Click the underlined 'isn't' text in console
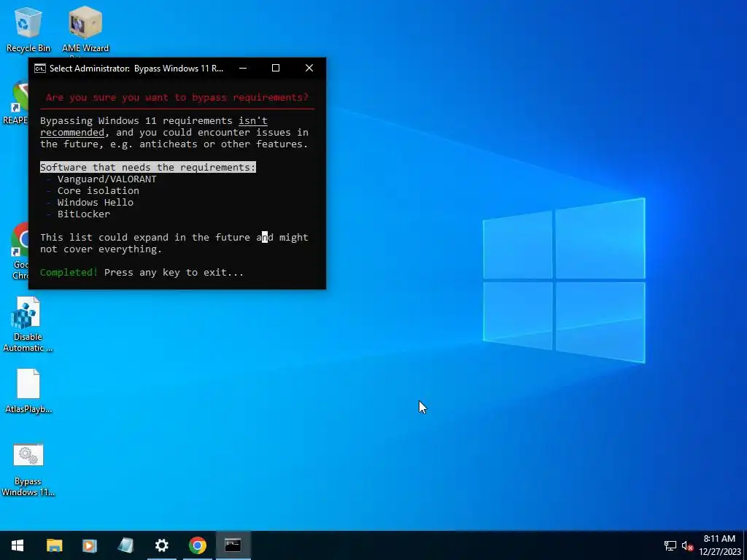747x560 pixels. (253, 121)
